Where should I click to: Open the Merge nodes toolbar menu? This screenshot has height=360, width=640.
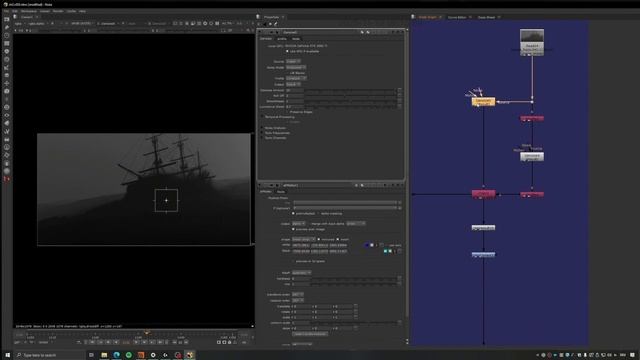[x=7, y=75]
